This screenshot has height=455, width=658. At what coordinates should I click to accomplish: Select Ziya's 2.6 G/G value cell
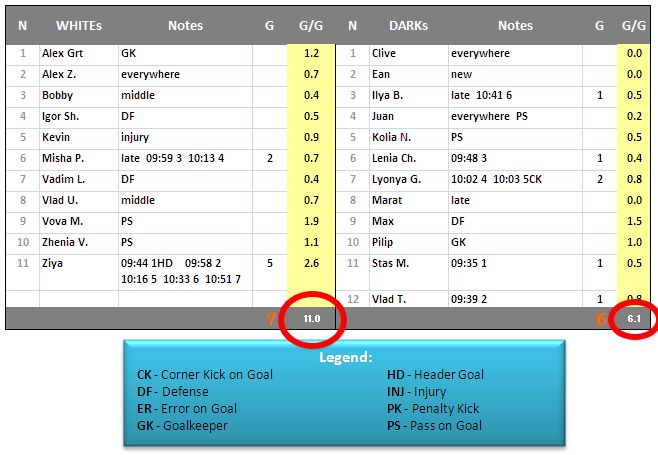click(311, 263)
